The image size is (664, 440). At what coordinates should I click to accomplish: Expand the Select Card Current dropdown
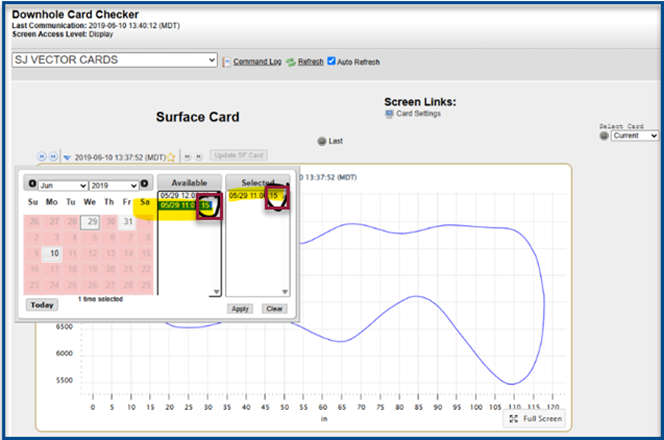[635, 136]
